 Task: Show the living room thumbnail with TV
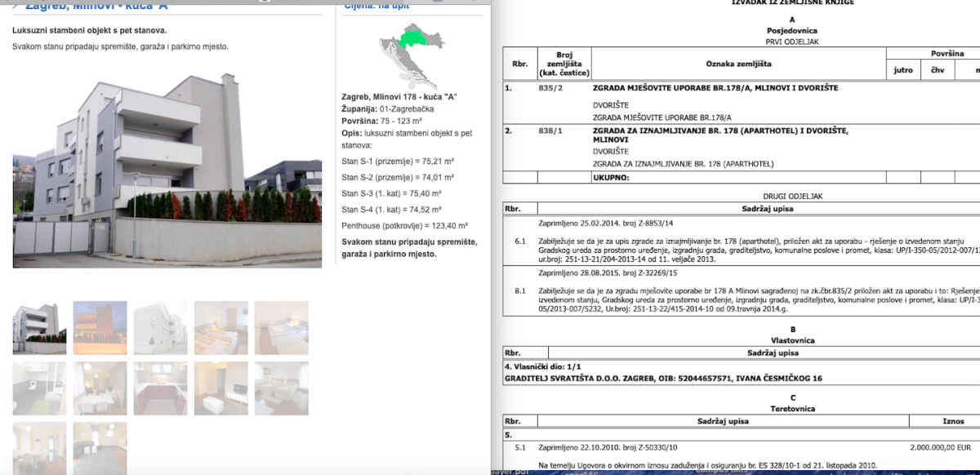(x=221, y=388)
